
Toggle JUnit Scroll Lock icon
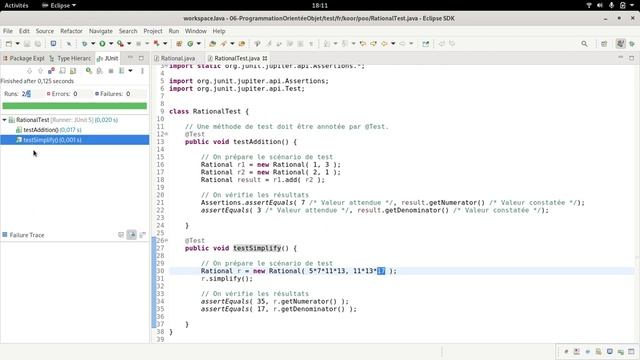coord(73,71)
